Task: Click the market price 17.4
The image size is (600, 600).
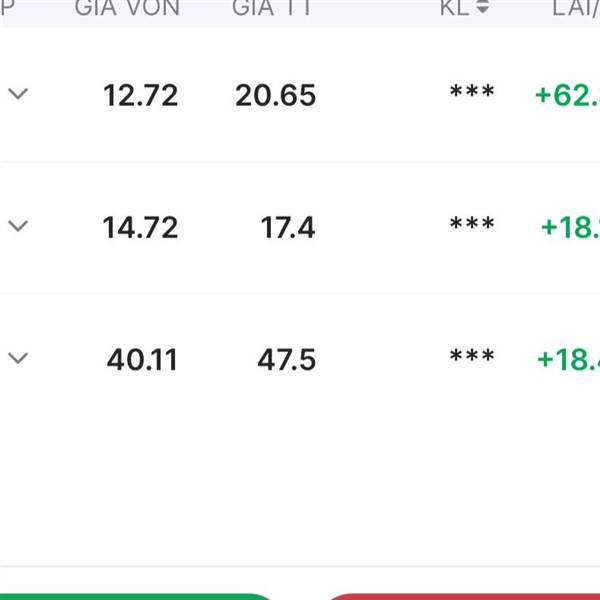Action: pos(288,228)
